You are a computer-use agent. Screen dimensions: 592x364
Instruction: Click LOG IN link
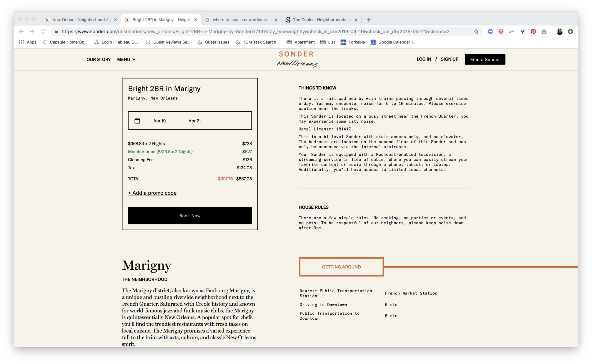tap(424, 59)
